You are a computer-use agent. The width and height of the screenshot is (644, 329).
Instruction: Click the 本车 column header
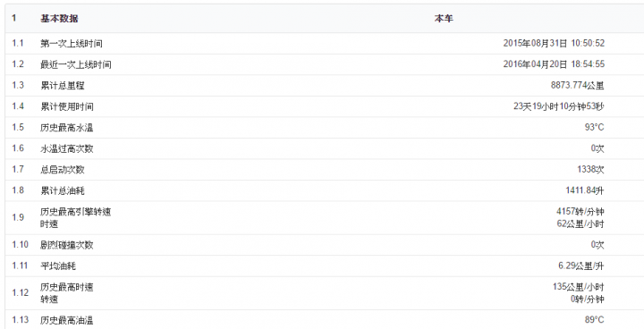(444, 19)
